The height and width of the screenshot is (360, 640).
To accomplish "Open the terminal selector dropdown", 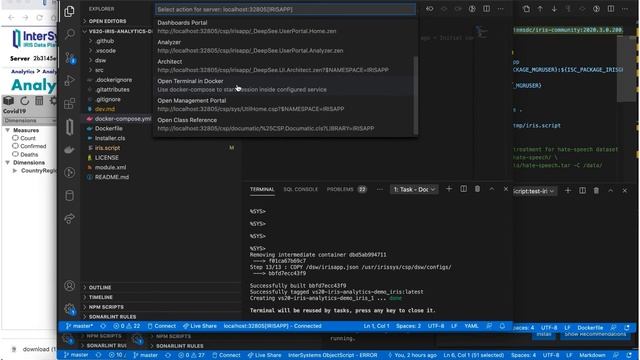I will point(414,189).
